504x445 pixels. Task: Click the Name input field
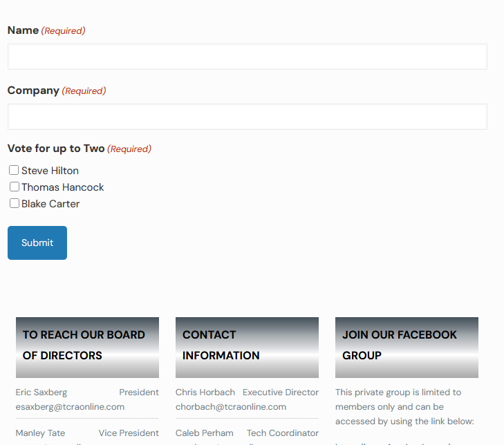pyautogui.click(x=247, y=57)
